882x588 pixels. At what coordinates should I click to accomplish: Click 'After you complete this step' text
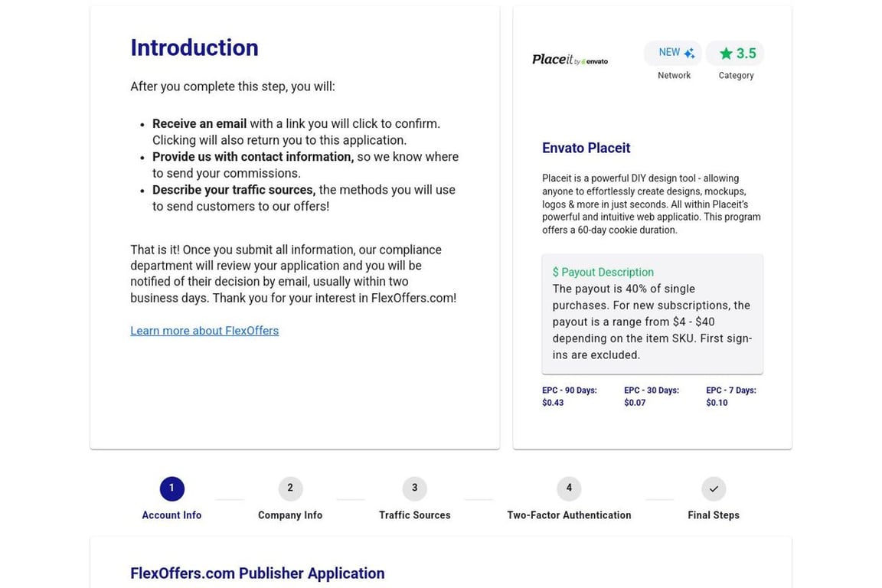click(x=233, y=87)
